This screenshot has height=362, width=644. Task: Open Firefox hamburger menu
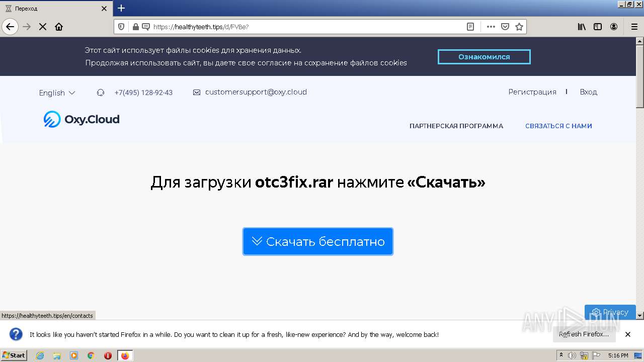(x=634, y=27)
